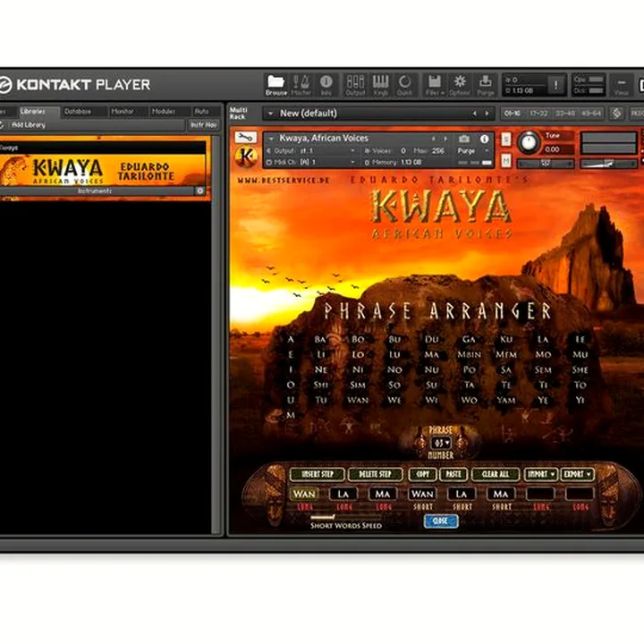
Task: Expand the New (default) multi dropdown arrow
Action: click(270, 113)
